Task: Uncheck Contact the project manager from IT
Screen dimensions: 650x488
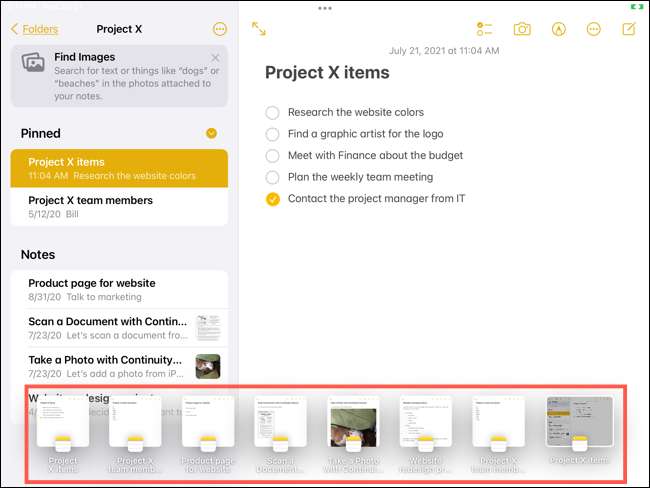Action: pos(273,199)
